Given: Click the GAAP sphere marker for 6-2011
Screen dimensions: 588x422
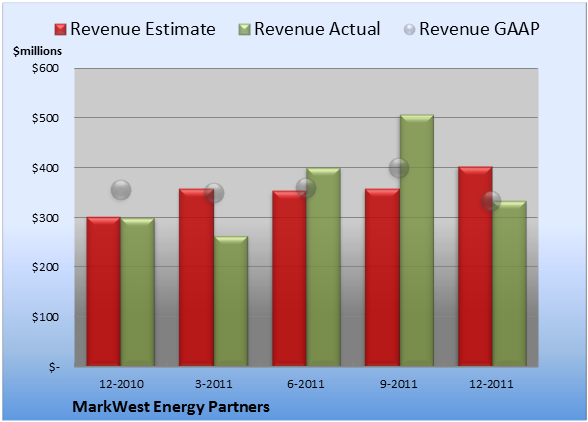Looking at the screenshot, I should tap(306, 188).
